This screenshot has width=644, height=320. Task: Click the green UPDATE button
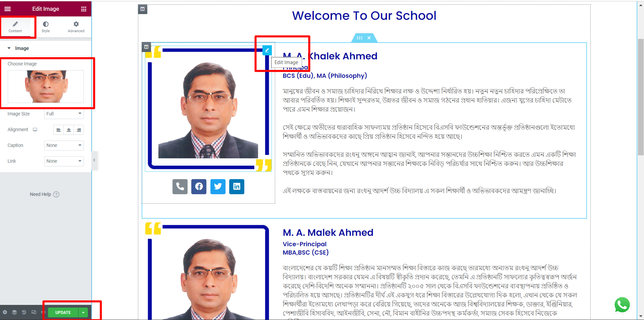pos(63,313)
